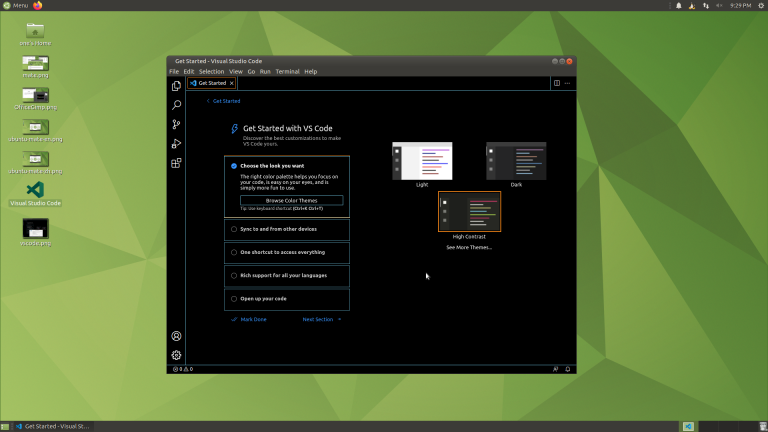Image resolution: width=768 pixels, height=432 pixels.
Task: Choose the Dark theme thumbnail
Action: point(516,161)
